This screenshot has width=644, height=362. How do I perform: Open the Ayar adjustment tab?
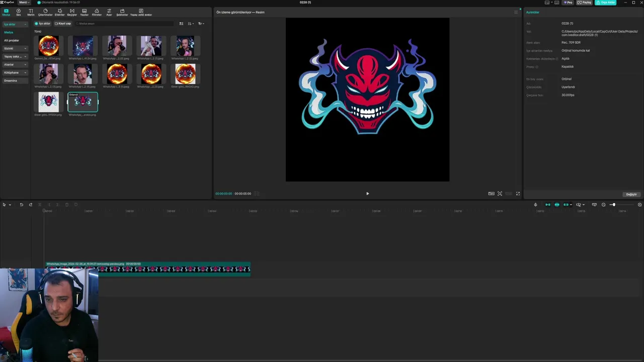pos(109,12)
